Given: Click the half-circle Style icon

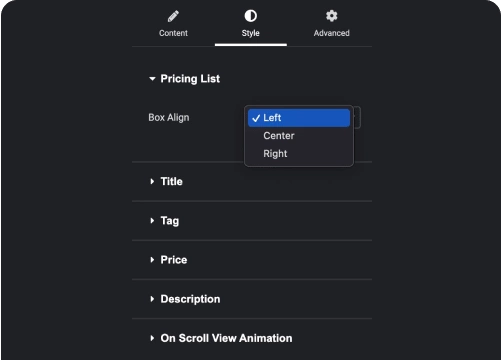Looking at the screenshot, I should [x=251, y=16].
